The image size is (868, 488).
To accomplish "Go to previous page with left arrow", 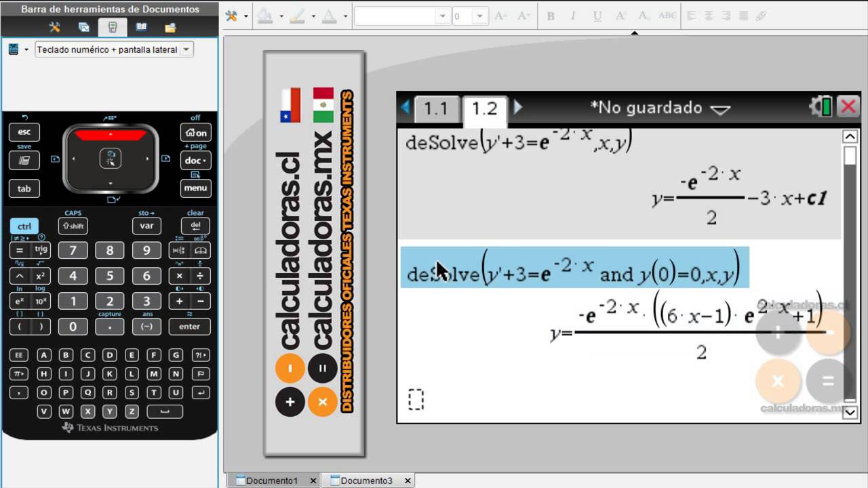I will tap(406, 107).
